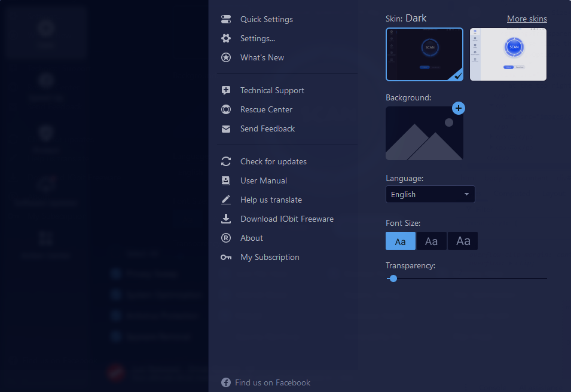Click the Settings gear icon
The image size is (571, 392).
pos(226,38)
